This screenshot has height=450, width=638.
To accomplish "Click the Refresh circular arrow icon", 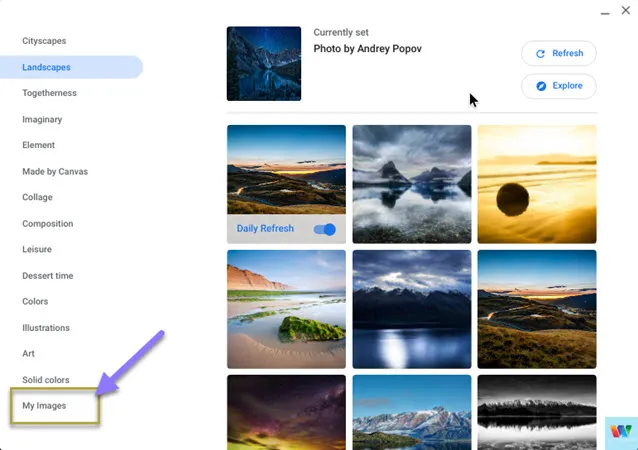I will [540, 54].
